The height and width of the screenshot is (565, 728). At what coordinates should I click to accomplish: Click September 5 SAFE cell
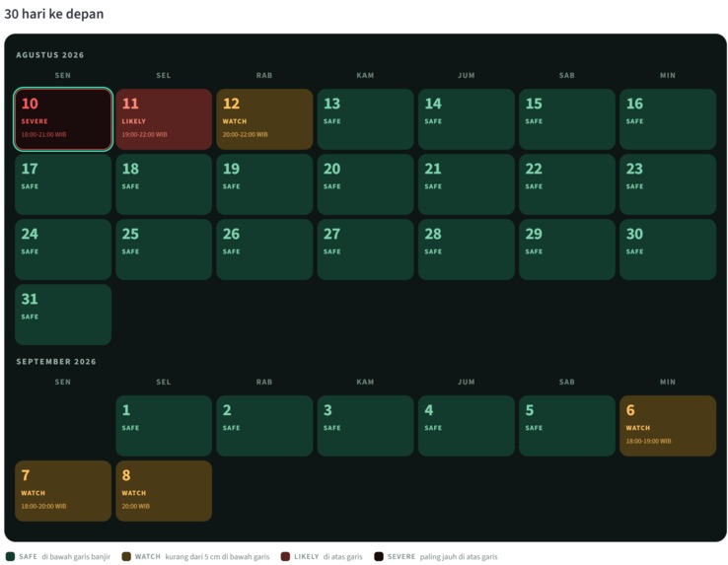[x=567, y=426]
